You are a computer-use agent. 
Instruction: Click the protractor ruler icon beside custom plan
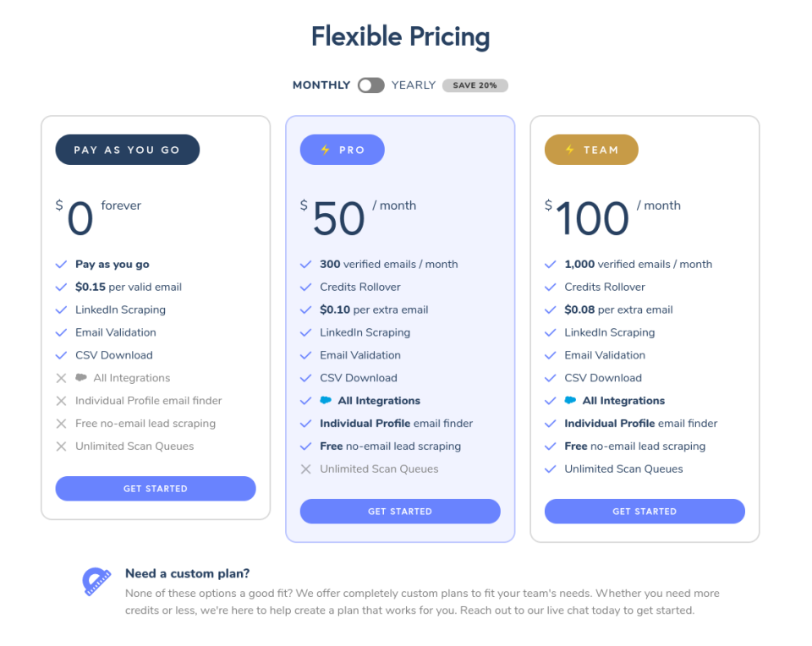(x=96, y=582)
